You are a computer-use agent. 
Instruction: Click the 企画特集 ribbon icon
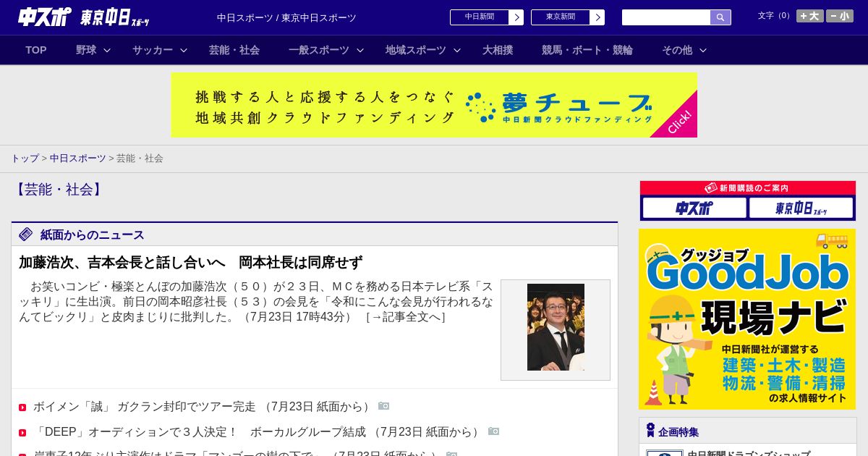pyautogui.click(x=650, y=431)
